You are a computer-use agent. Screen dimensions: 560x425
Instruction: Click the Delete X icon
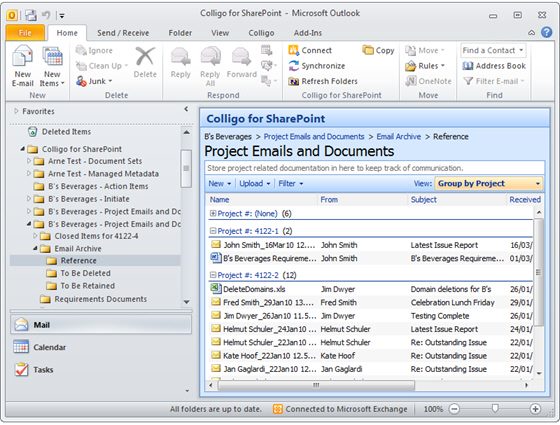click(x=145, y=56)
